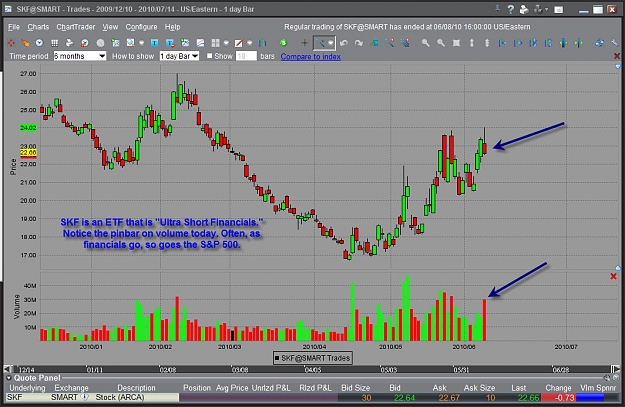
Task: Open the ChartTrader menu
Action: point(76,27)
